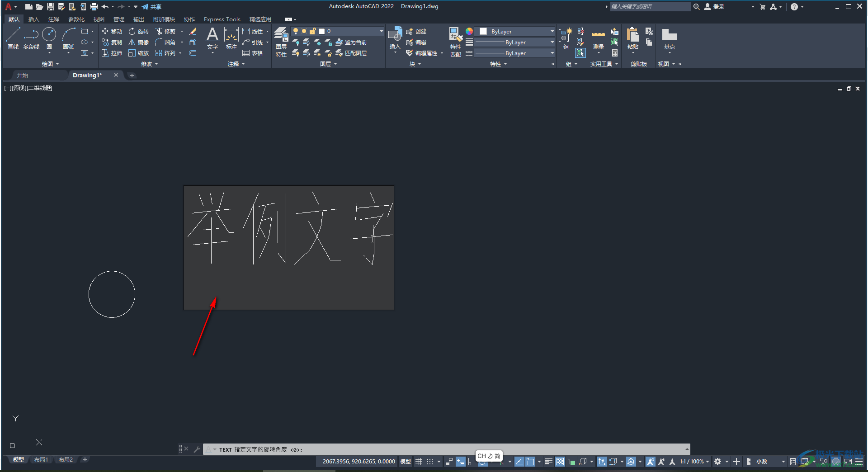The height and width of the screenshot is (472, 868).
Task: Click the new drawing tab plus button
Action: tap(132, 76)
